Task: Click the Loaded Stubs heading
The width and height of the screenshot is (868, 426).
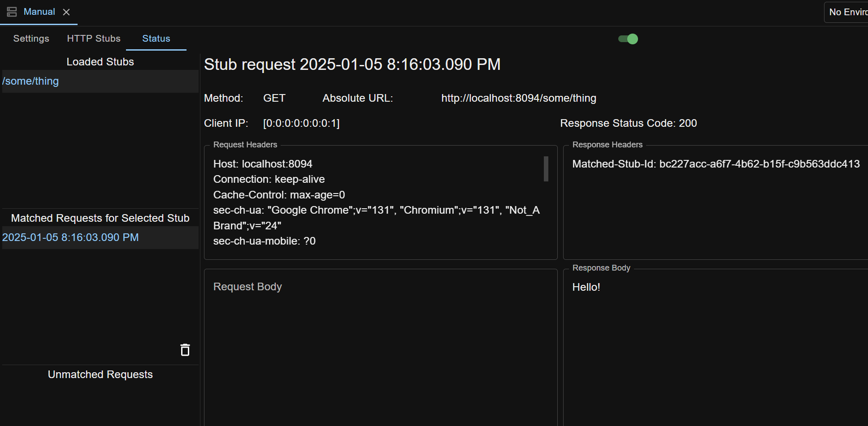Action: pos(100,62)
